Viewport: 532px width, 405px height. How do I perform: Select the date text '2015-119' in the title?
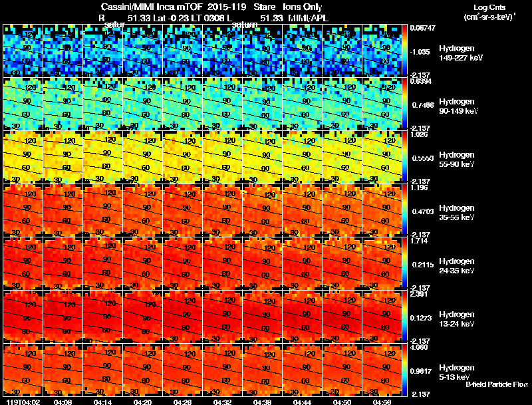227,7
